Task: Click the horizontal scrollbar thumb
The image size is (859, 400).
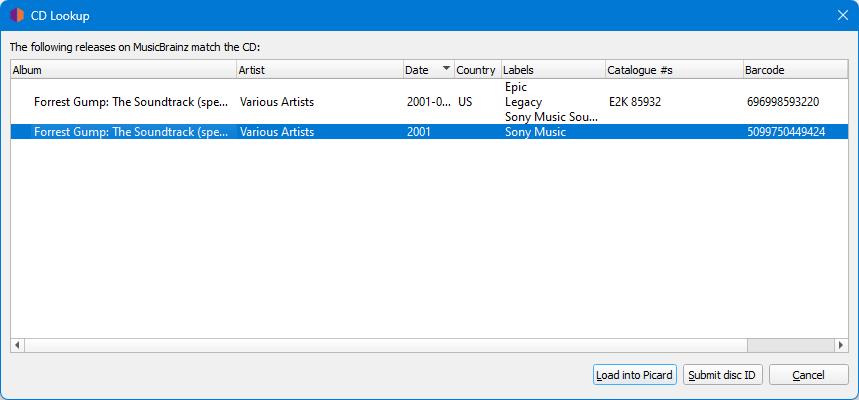Action: coord(386,345)
